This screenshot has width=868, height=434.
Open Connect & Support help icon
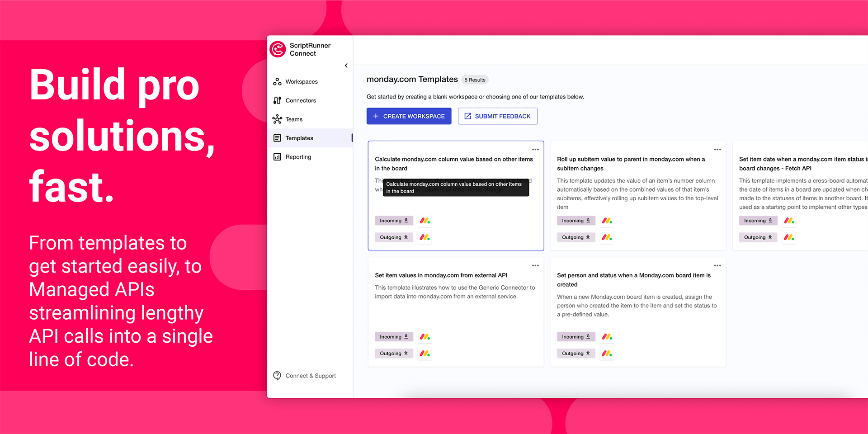pos(277,376)
